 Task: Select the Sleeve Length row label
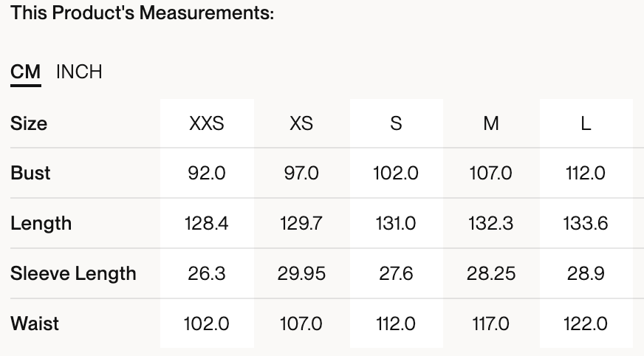click(73, 273)
